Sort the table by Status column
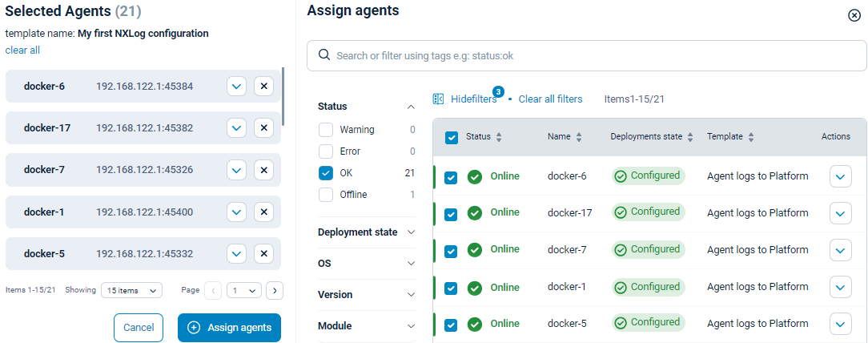868x343 pixels. (x=499, y=137)
